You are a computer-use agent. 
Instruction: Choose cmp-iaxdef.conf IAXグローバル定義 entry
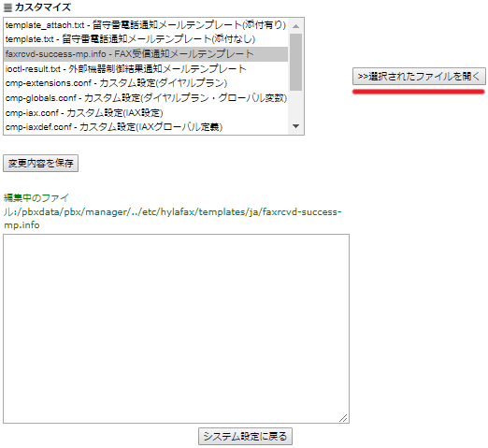146,127
